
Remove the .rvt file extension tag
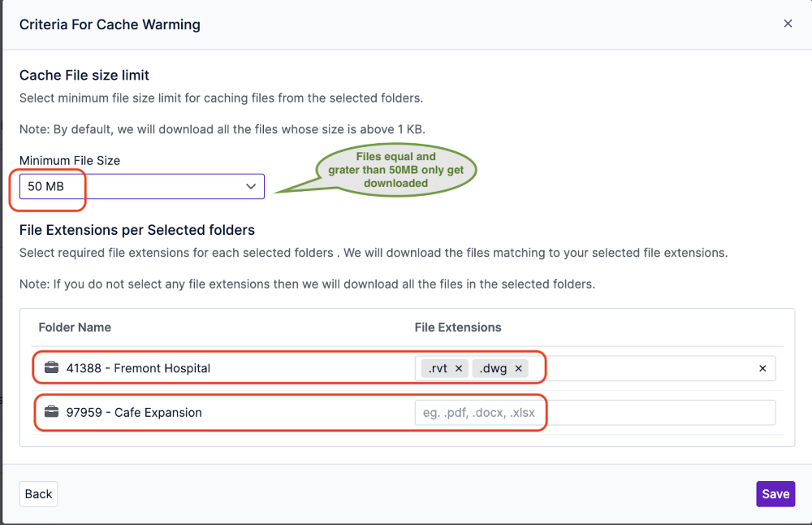(459, 367)
